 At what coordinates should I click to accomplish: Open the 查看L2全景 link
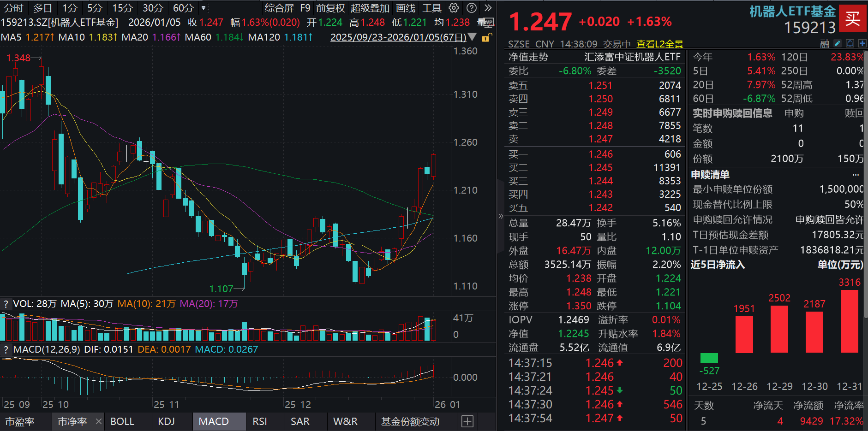pos(660,44)
